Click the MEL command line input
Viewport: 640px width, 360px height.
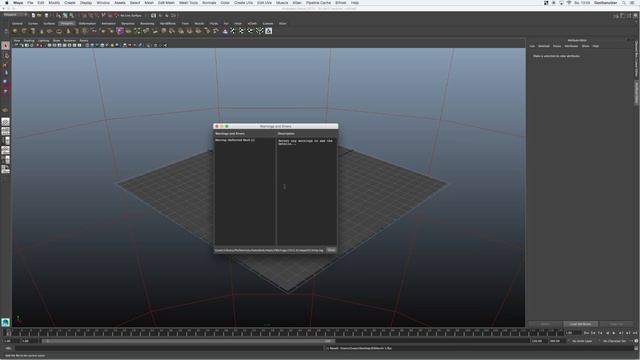[169, 348]
